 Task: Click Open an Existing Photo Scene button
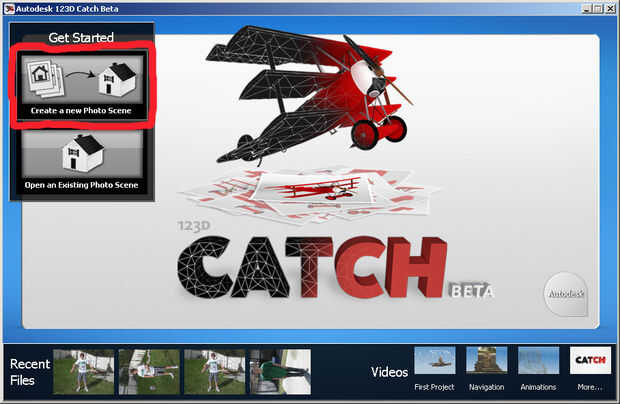[82, 161]
